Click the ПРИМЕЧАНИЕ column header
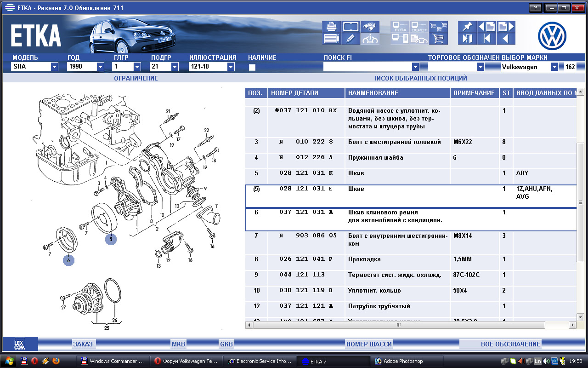The width and height of the screenshot is (588, 368). (x=474, y=93)
